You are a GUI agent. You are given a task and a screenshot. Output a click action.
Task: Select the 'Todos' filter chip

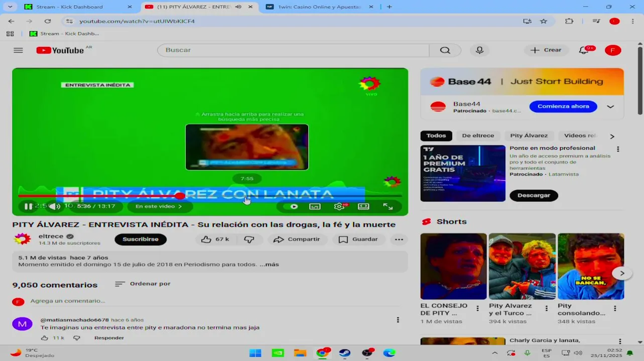pos(436,136)
